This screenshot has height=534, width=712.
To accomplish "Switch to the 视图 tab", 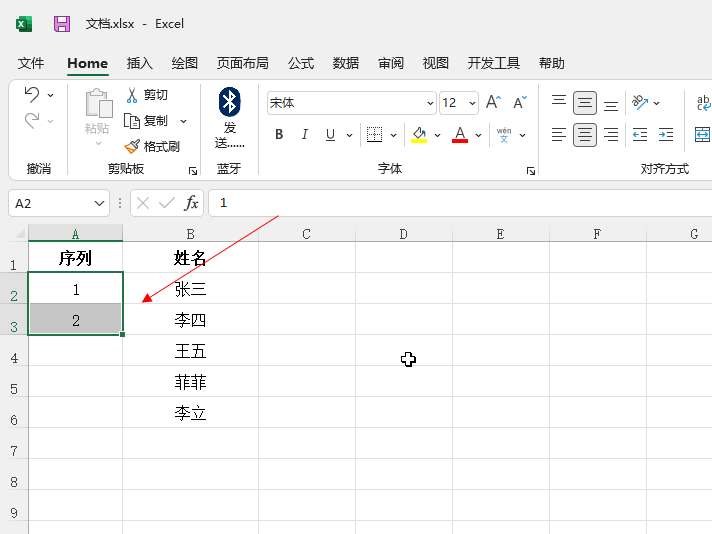I will [435, 63].
